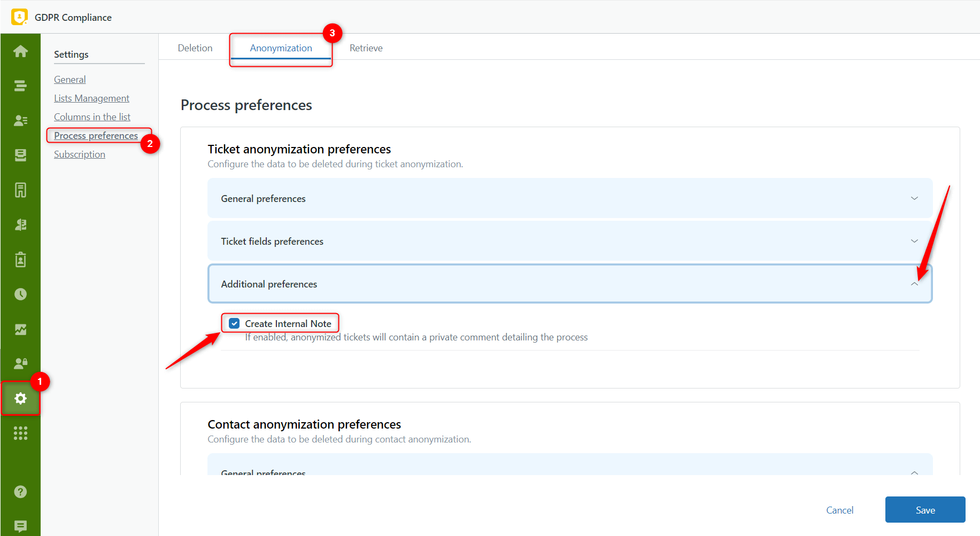Image resolution: width=980 pixels, height=536 pixels.
Task: Open the building companies sidebar icon
Action: click(x=20, y=190)
